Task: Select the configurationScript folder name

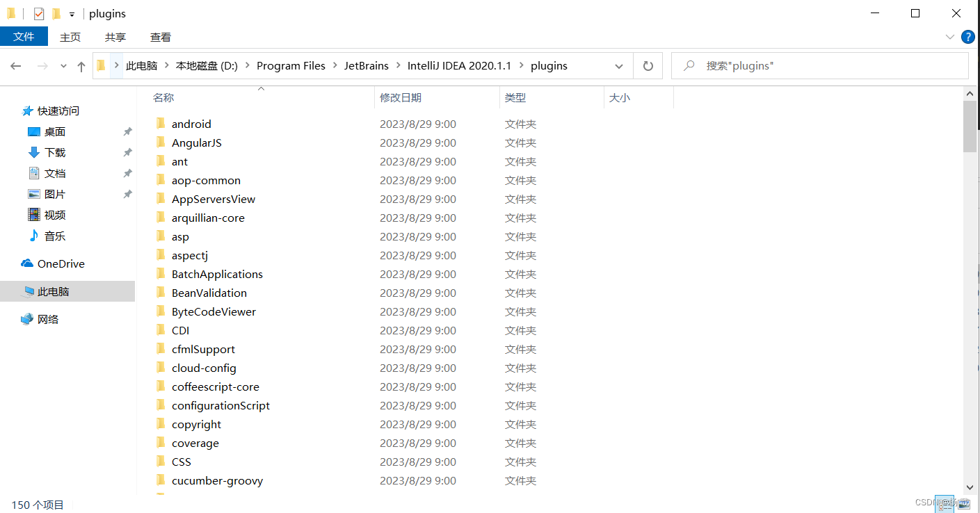Action: click(x=220, y=405)
